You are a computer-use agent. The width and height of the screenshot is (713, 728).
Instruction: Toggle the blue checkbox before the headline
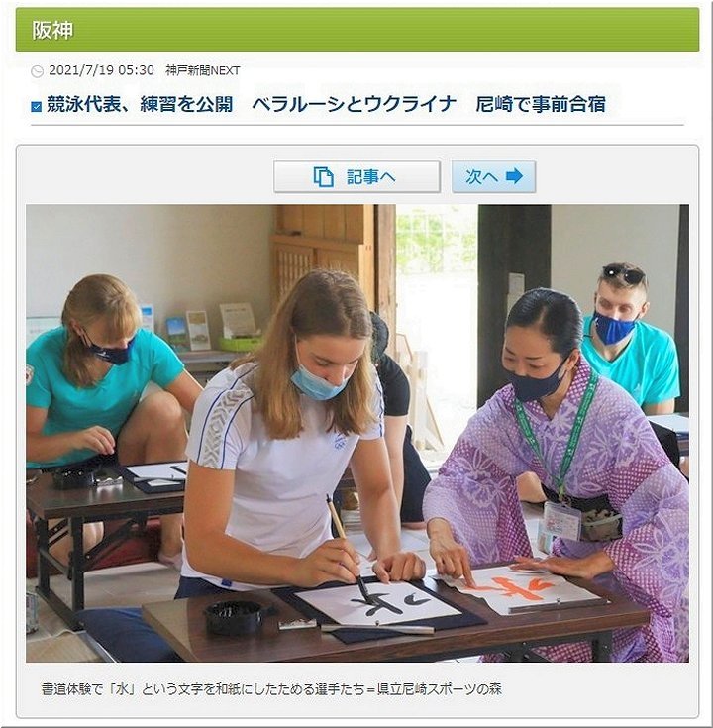(37, 107)
